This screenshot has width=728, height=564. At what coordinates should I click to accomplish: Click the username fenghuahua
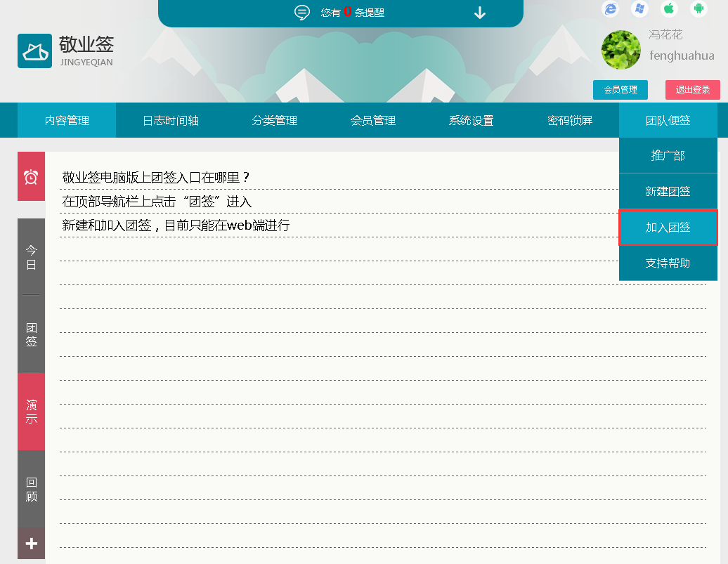pos(682,55)
